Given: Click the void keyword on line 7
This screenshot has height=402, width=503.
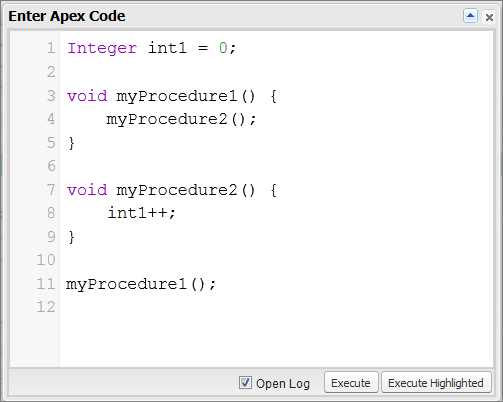Looking at the screenshot, I should pos(87,190).
